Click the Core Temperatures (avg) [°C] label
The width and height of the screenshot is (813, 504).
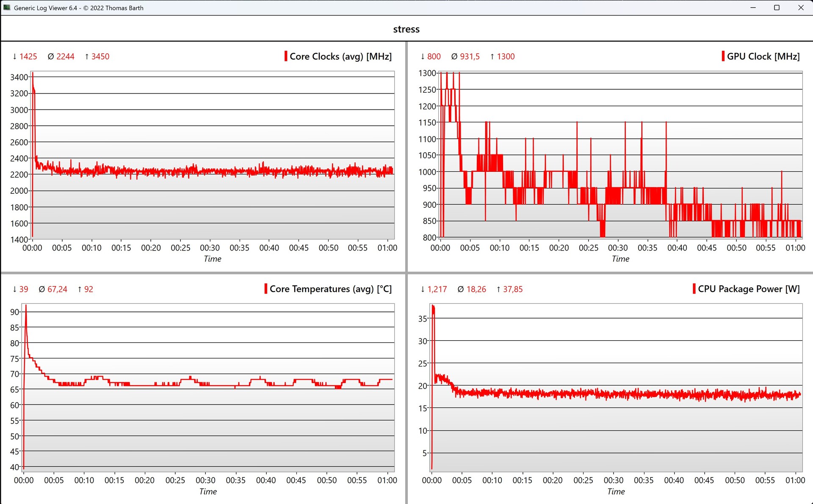330,289
